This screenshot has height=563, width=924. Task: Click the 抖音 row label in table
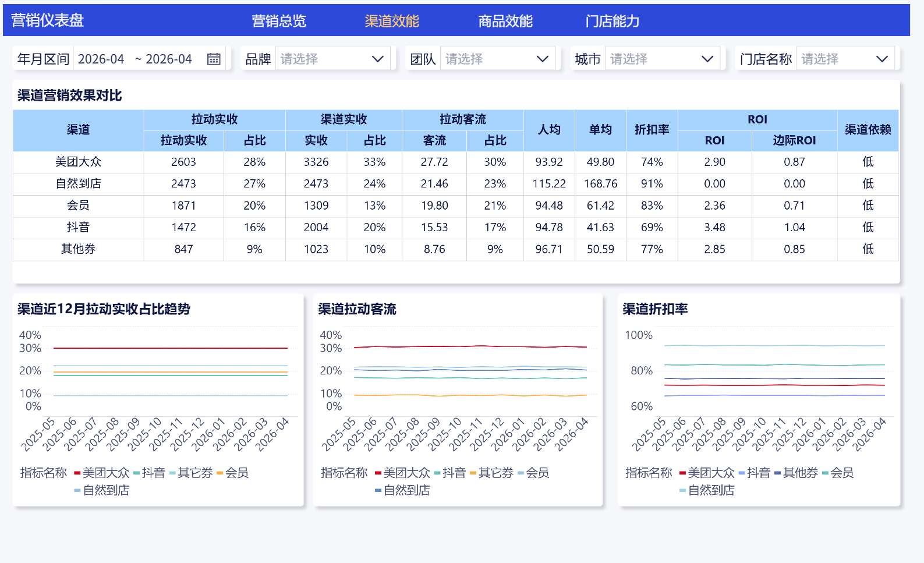click(x=78, y=227)
